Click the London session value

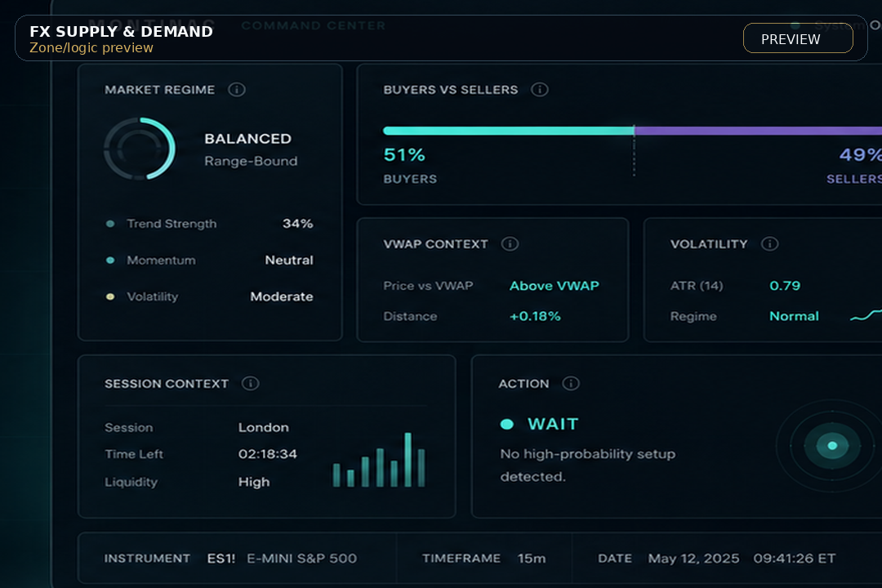[263, 427]
